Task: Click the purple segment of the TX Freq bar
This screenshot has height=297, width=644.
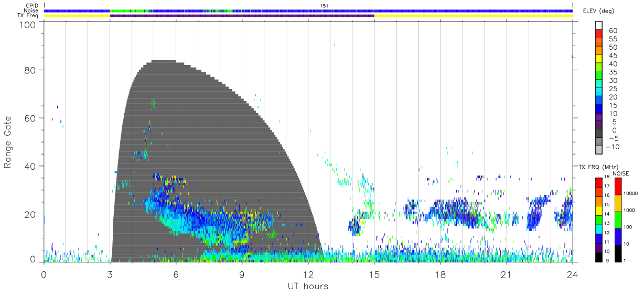Action: coord(242,16)
